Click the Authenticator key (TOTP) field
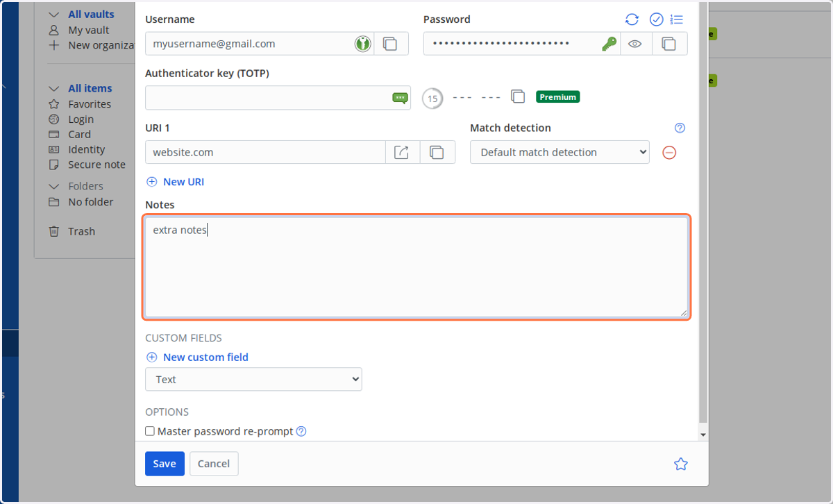 (x=278, y=98)
